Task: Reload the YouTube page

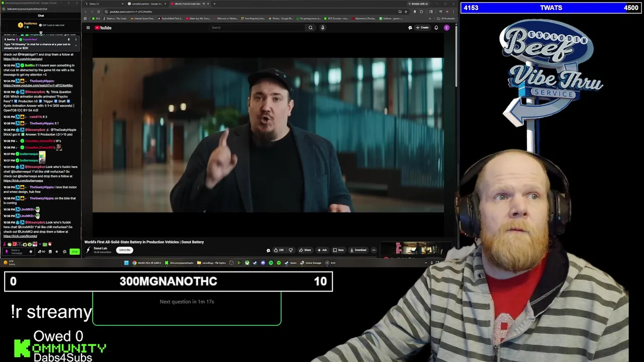Action: 98,12
